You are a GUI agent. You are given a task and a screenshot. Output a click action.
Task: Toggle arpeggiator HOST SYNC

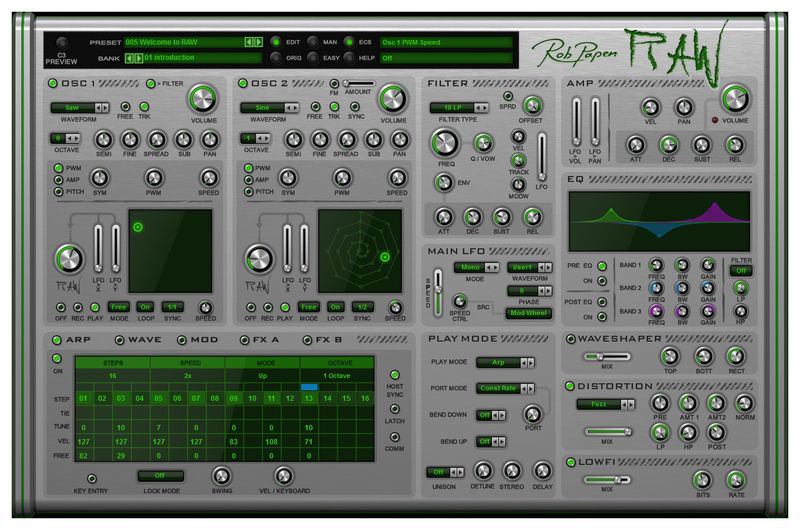pos(394,375)
